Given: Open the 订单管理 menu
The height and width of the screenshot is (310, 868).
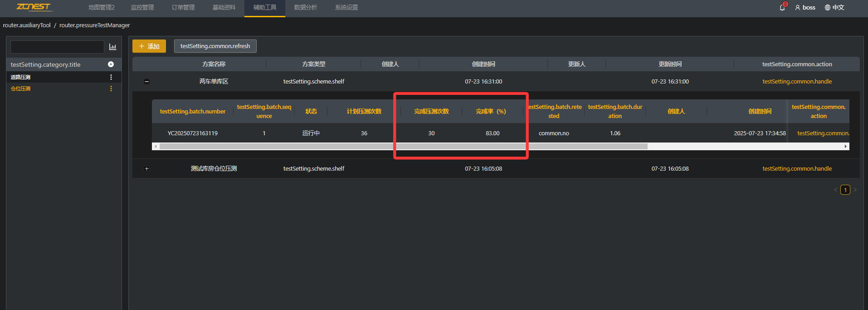Looking at the screenshot, I should click(x=183, y=7).
